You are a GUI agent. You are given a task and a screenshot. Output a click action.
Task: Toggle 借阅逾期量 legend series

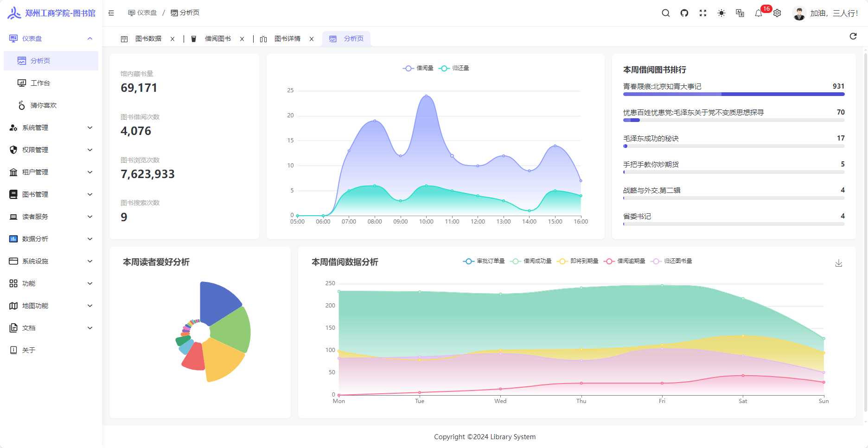point(625,261)
